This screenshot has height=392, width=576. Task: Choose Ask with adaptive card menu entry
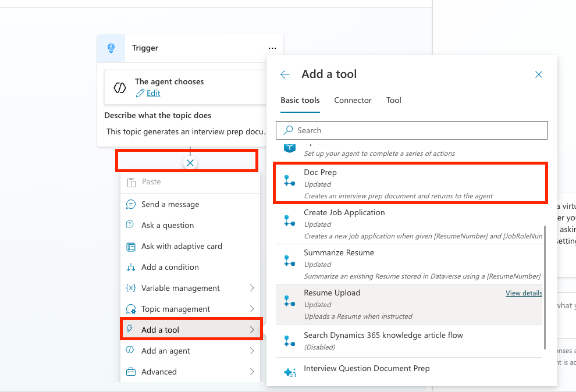coord(190,246)
